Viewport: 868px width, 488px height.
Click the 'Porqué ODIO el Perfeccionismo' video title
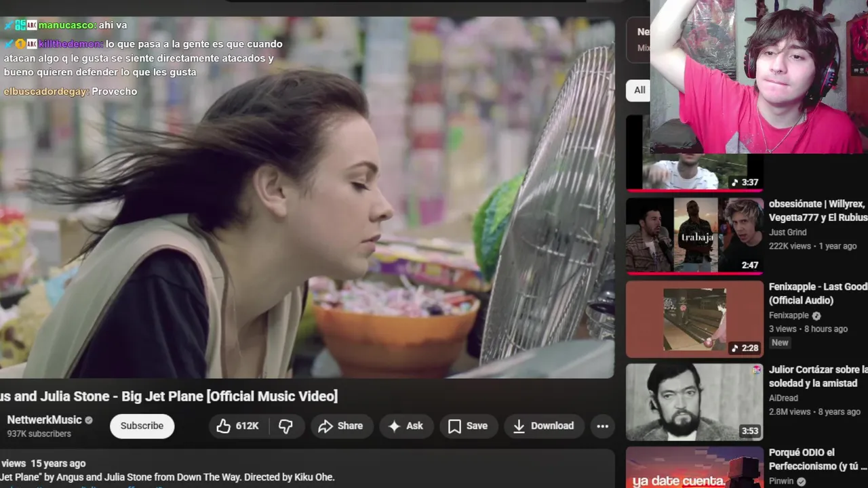pos(818,459)
